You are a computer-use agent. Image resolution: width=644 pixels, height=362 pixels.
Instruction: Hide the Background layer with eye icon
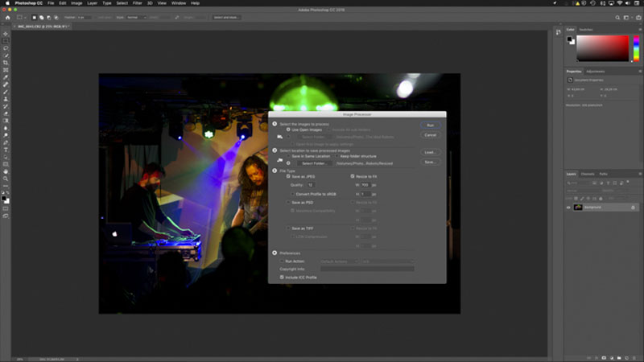pyautogui.click(x=568, y=208)
